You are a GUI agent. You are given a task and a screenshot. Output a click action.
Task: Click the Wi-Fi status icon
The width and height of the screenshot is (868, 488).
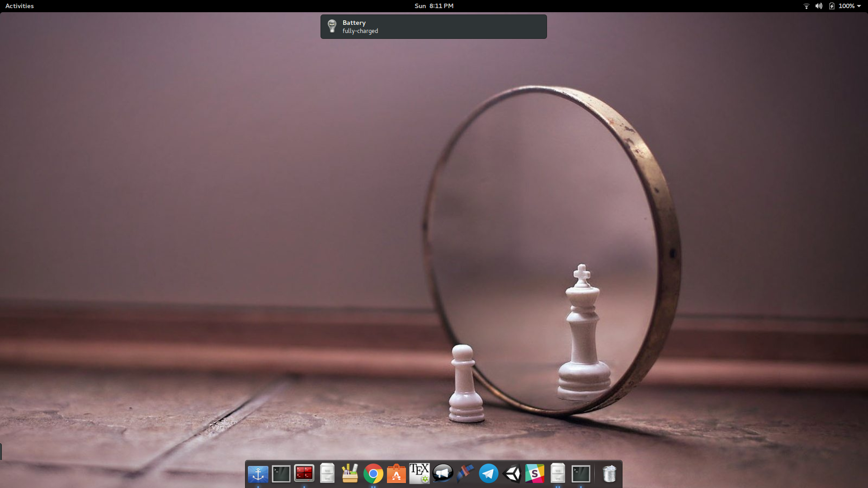pyautogui.click(x=806, y=6)
